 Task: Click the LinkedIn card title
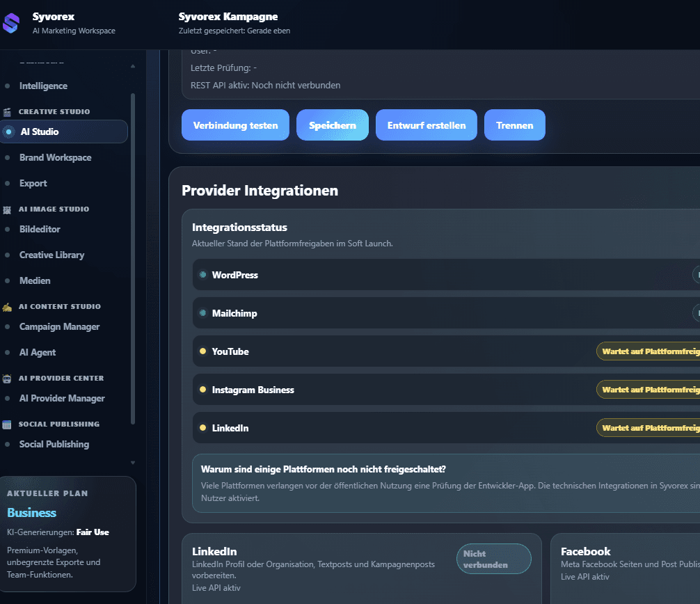tap(214, 551)
